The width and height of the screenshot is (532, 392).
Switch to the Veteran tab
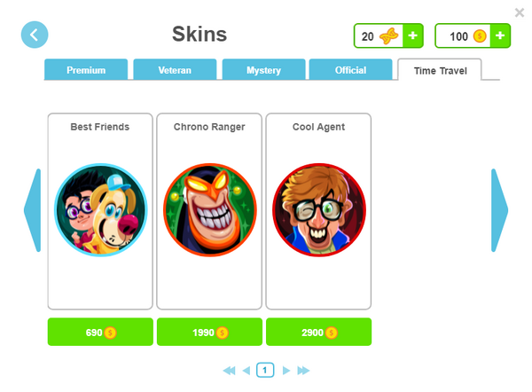click(x=175, y=69)
